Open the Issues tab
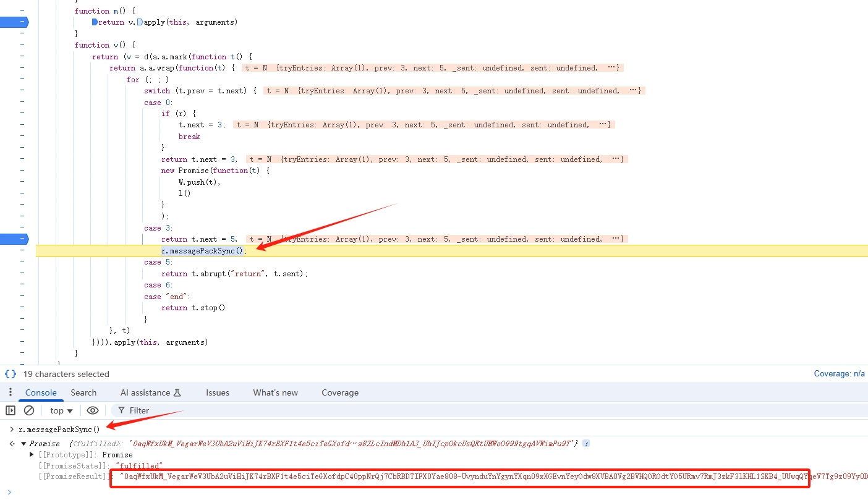 [x=218, y=392]
